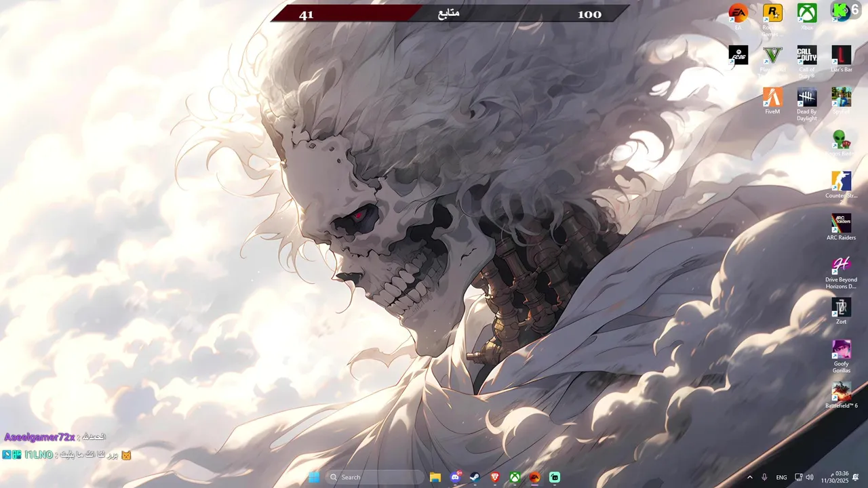Open Steam from the taskbar
Screen dimensions: 868x488
tap(475, 477)
